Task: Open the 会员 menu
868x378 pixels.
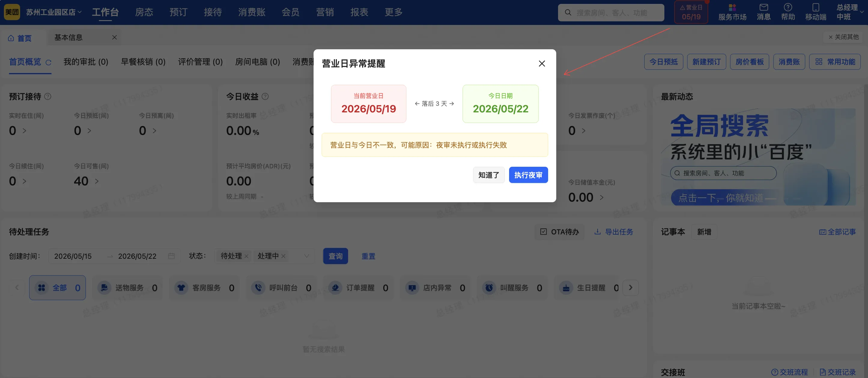Action: [290, 12]
